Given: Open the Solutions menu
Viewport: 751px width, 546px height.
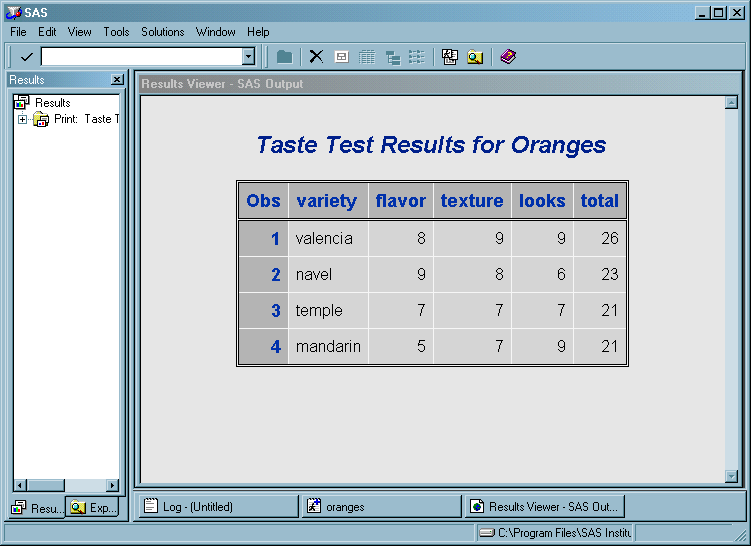Looking at the screenshot, I should [x=162, y=32].
